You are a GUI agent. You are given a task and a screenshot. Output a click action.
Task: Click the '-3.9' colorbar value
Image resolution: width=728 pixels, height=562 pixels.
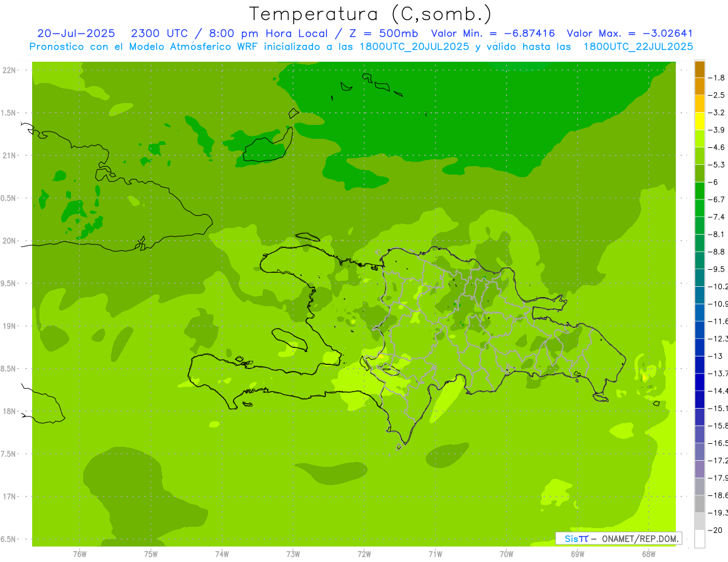(717, 130)
